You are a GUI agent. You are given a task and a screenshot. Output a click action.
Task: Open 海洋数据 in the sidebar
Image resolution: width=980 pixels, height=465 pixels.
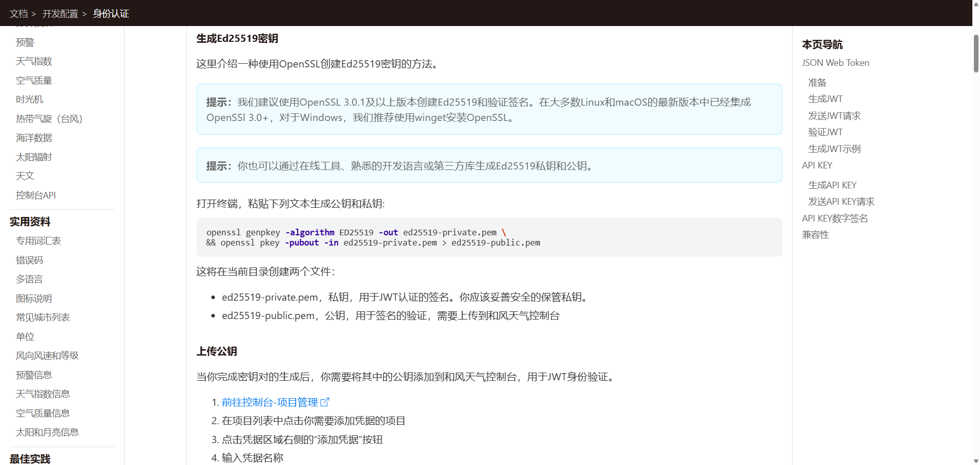point(34,138)
